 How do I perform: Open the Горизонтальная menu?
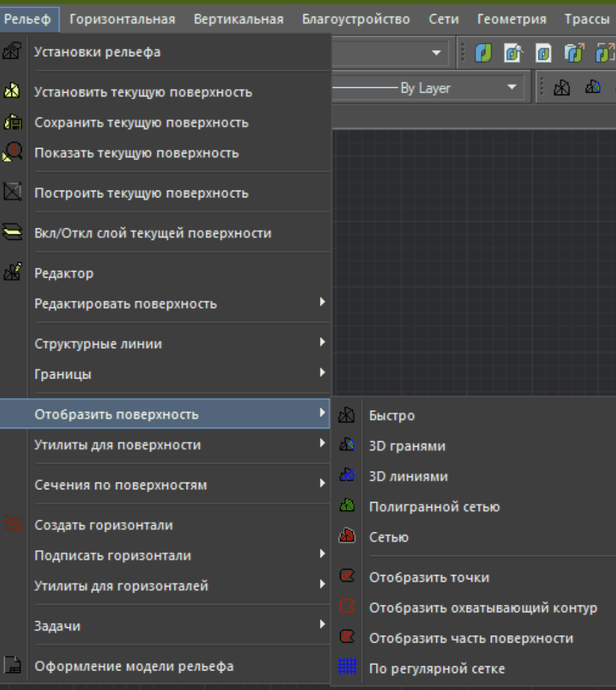[122, 19]
